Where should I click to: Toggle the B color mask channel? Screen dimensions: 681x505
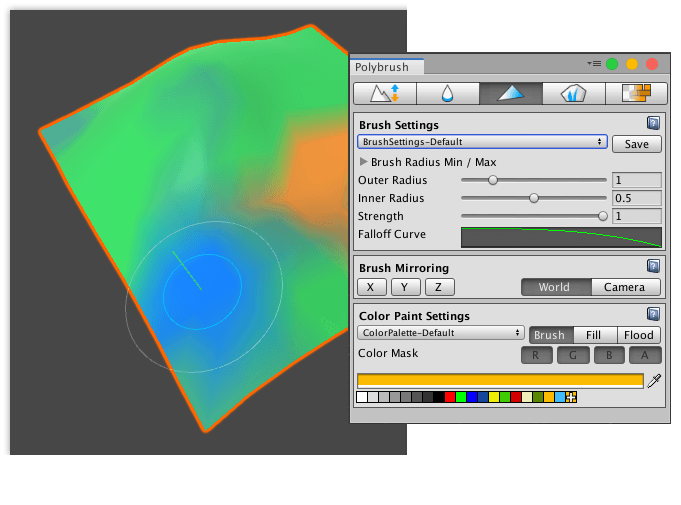609,355
